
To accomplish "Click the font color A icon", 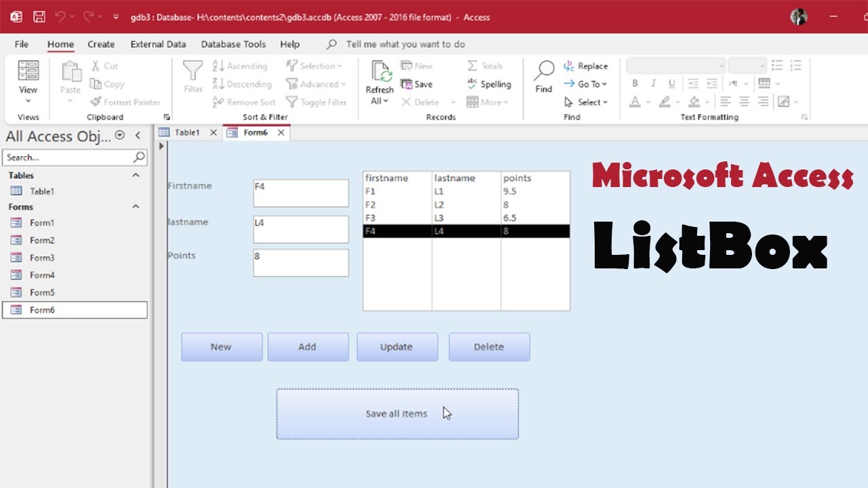I will 635,102.
